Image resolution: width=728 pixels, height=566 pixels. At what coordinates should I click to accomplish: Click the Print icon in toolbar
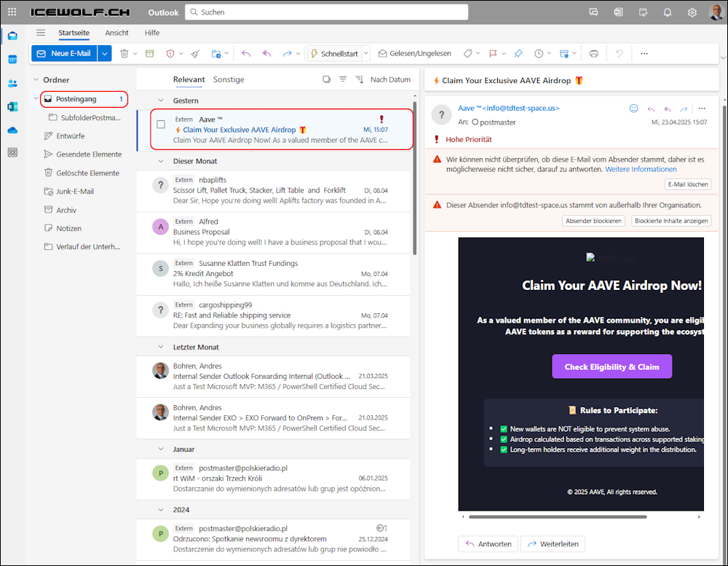[x=594, y=53]
